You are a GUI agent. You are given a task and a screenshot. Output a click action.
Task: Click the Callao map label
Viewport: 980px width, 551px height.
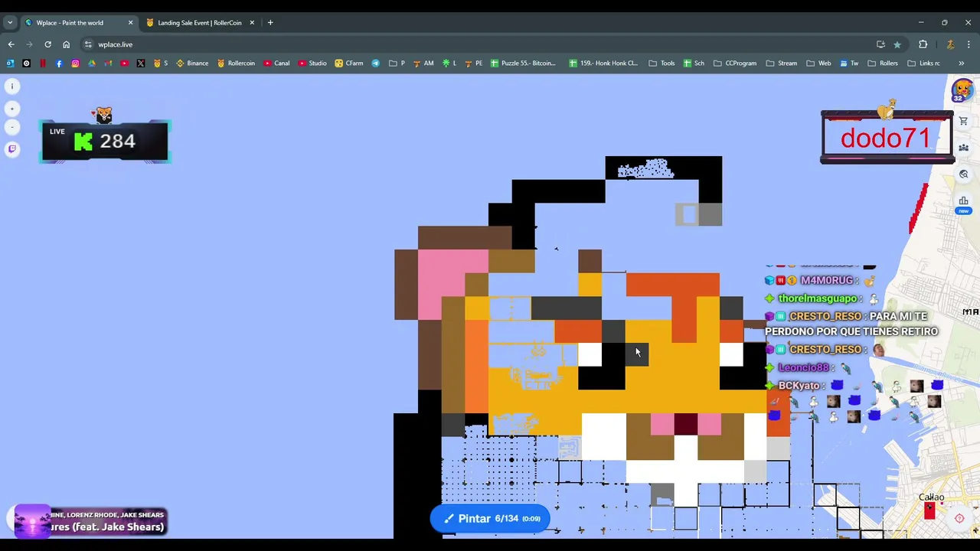point(932,497)
